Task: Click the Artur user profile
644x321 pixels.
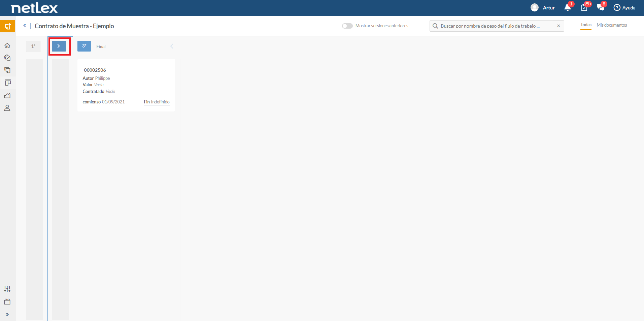Action: (x=543, y=8)
